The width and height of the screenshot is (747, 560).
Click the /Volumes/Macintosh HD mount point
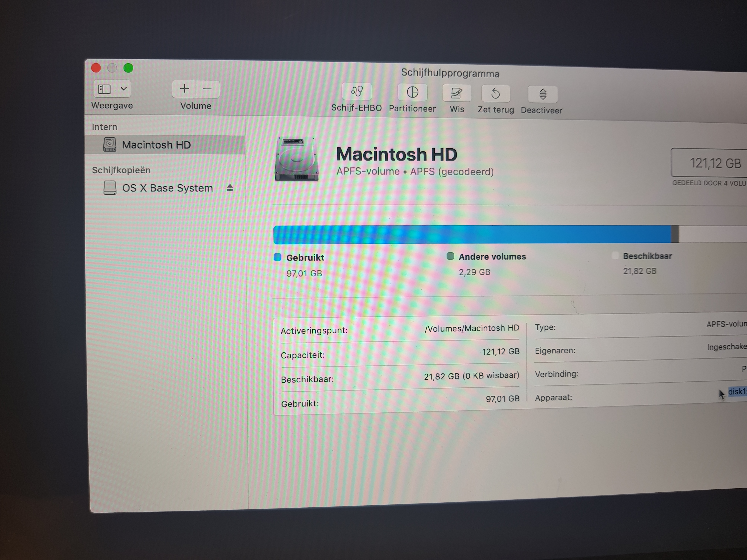(x=472, y=328)
